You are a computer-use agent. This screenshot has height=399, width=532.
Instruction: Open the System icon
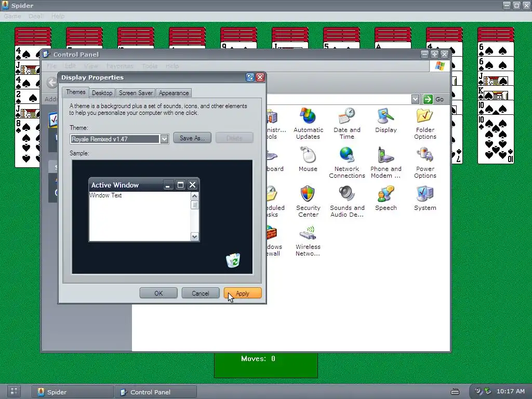pos(425,198)
